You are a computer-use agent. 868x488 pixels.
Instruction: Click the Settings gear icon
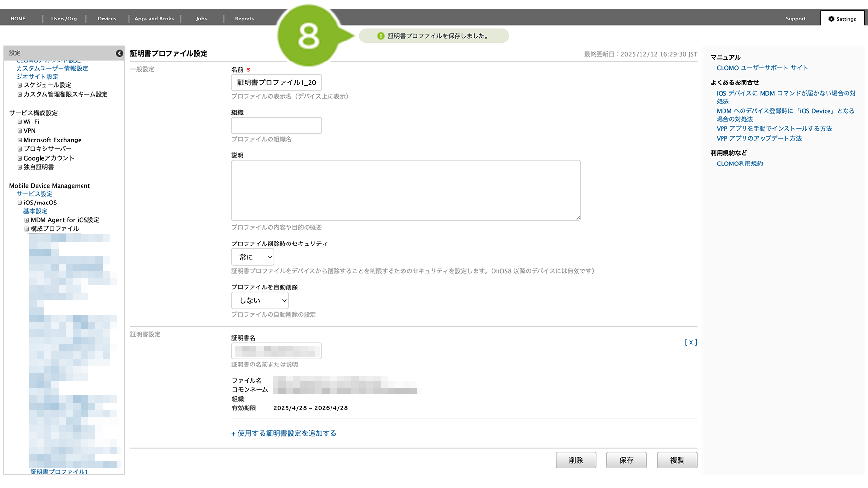(x=831, y=19)
